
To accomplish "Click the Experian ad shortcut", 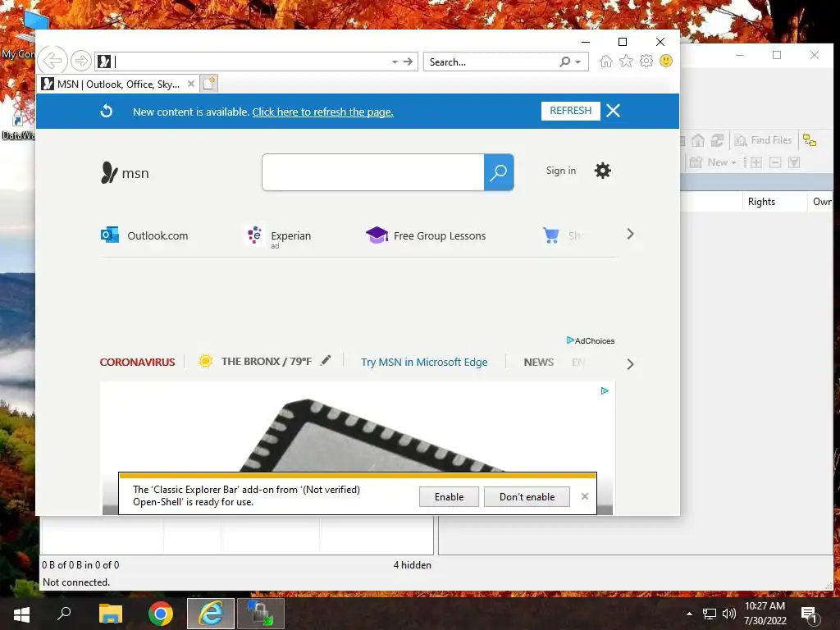I will [x=279, y=236].
